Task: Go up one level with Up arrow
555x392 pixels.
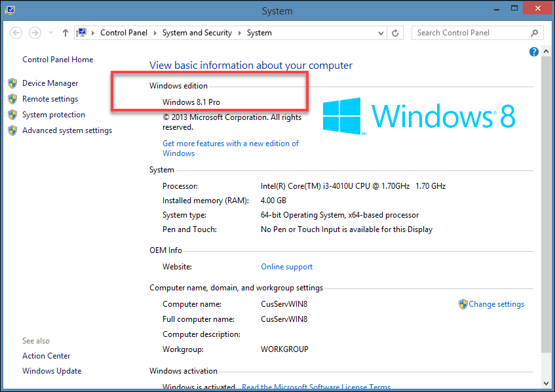Action: click(65, 33)
